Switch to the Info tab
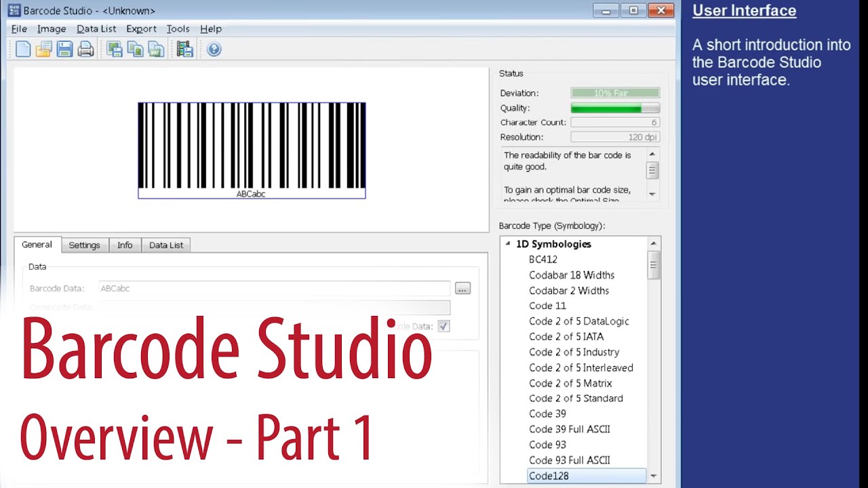 125,245
